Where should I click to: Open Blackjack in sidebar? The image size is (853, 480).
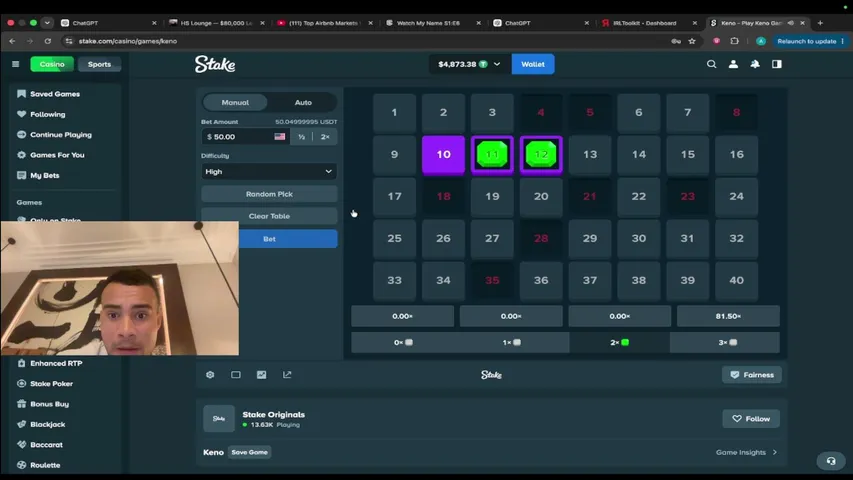(47, 424)
